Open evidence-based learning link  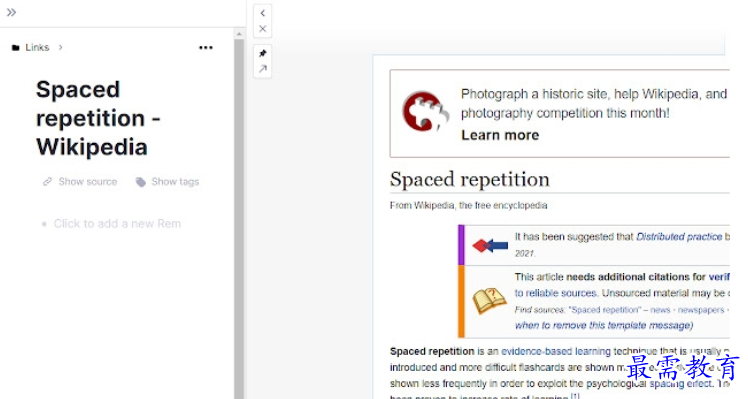(x=556, y=351)
